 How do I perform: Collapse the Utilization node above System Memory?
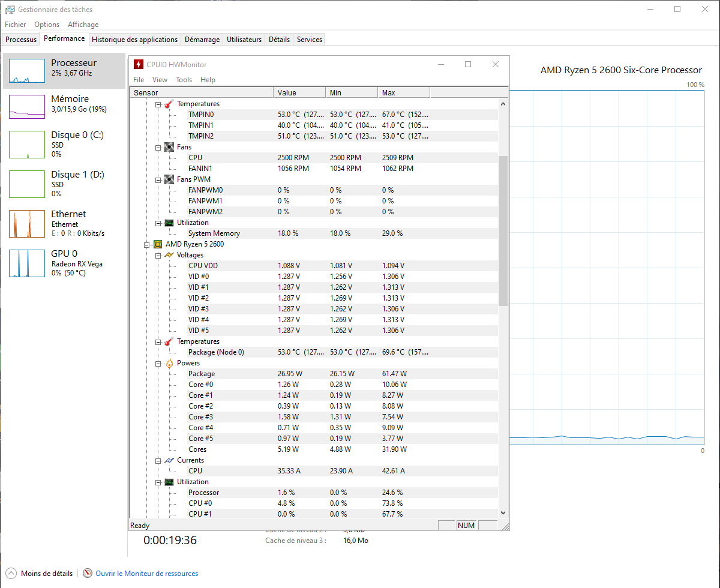(x=158, y=223)
